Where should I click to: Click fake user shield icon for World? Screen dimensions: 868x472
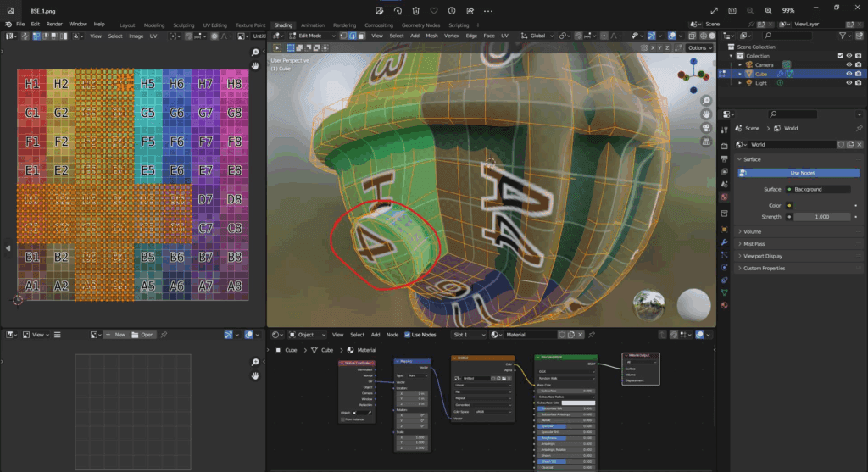(x=841, y=144)
